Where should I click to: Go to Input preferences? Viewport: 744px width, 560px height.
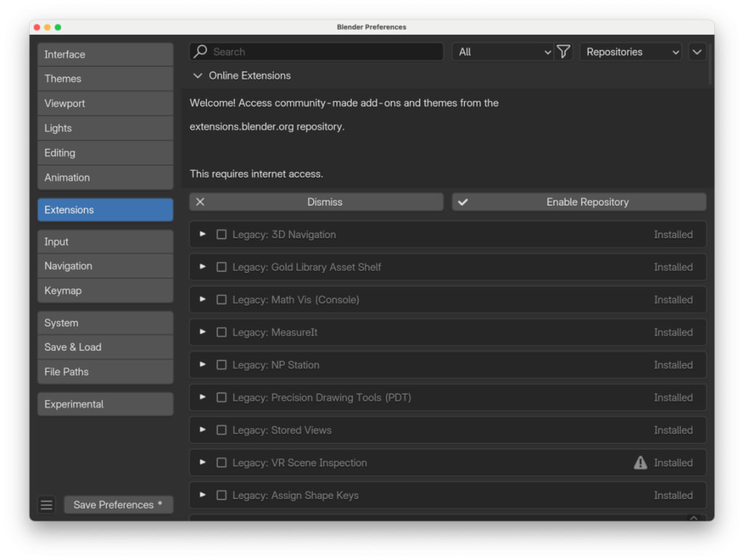[105, 242]
